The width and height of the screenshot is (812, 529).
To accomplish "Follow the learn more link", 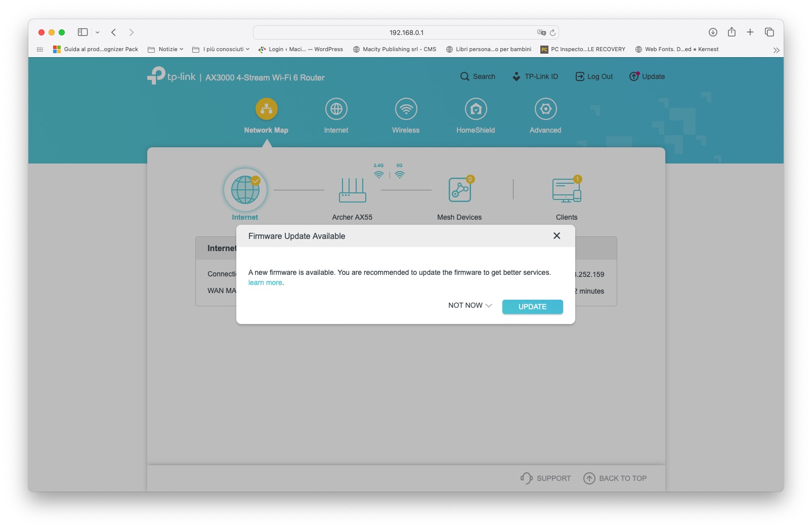I will tap(265, 283).
